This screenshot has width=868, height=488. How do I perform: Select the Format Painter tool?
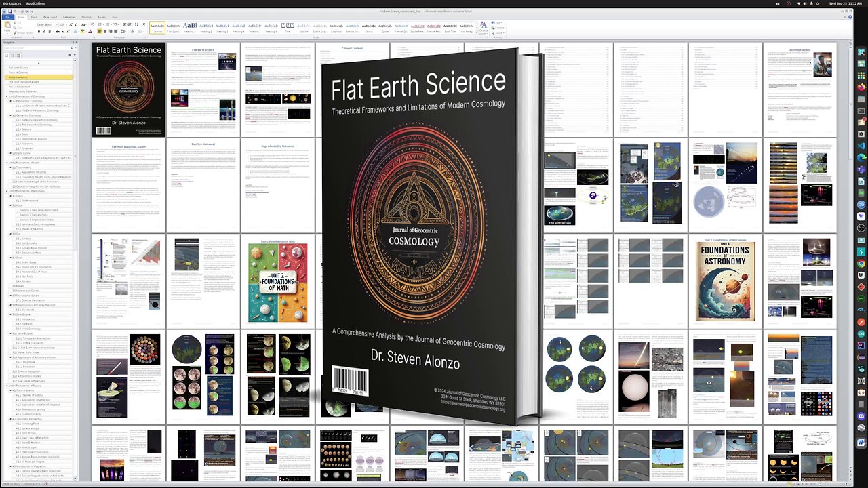[x=24, y=33]
